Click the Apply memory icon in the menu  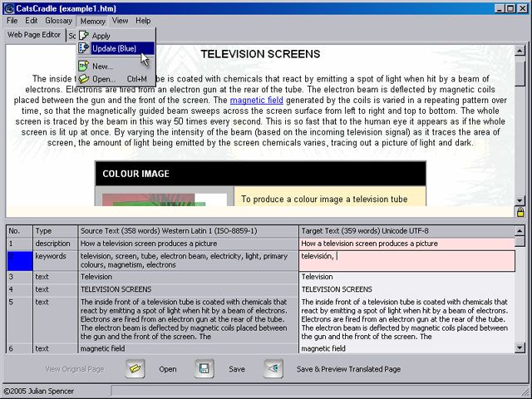pyautogui.click(x=83, y=36)
